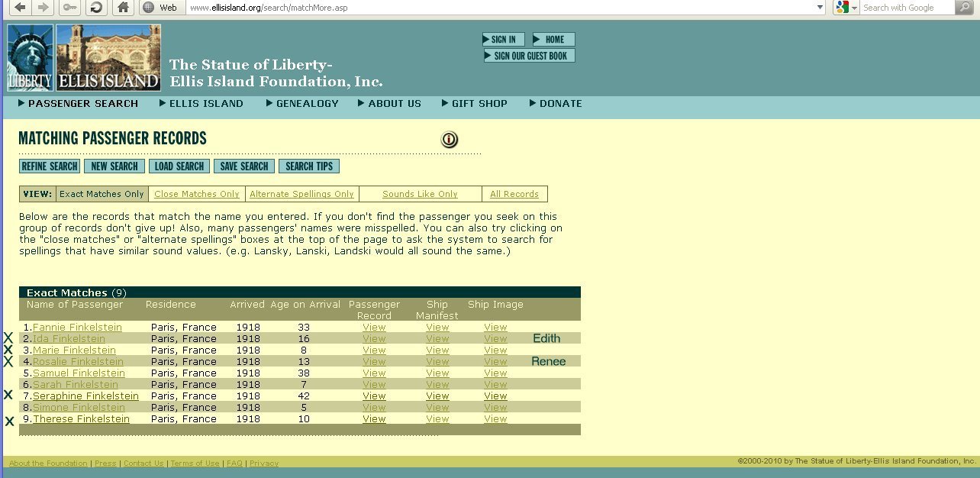Viewport: 980px width, 478px height.
Task: Click the key/password wand icon
Action: (x=69, y=8)
